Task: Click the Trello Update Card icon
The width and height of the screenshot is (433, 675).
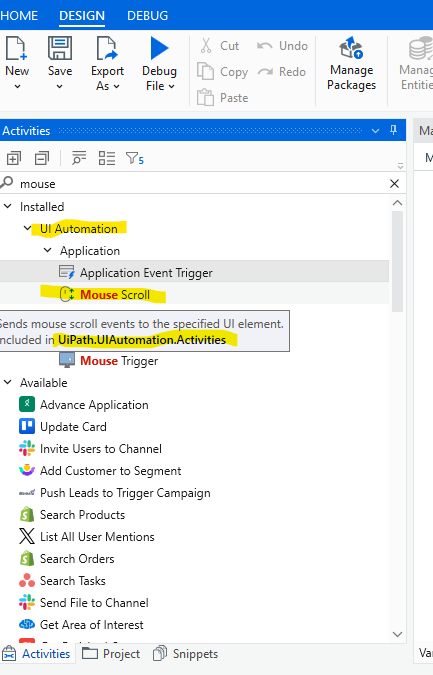Action: click(27, 427)
